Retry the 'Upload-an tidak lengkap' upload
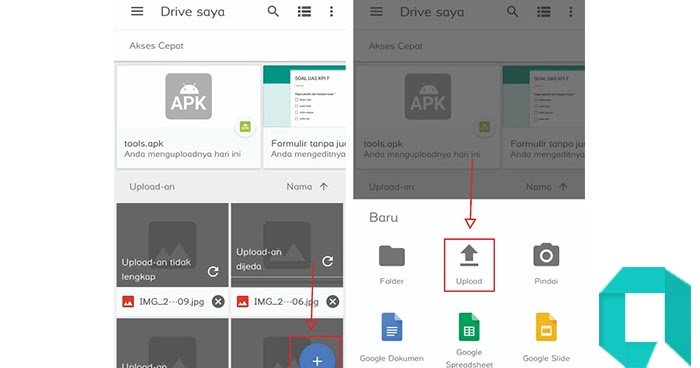This screenshot has height=368, width=700. pos(213,271)
